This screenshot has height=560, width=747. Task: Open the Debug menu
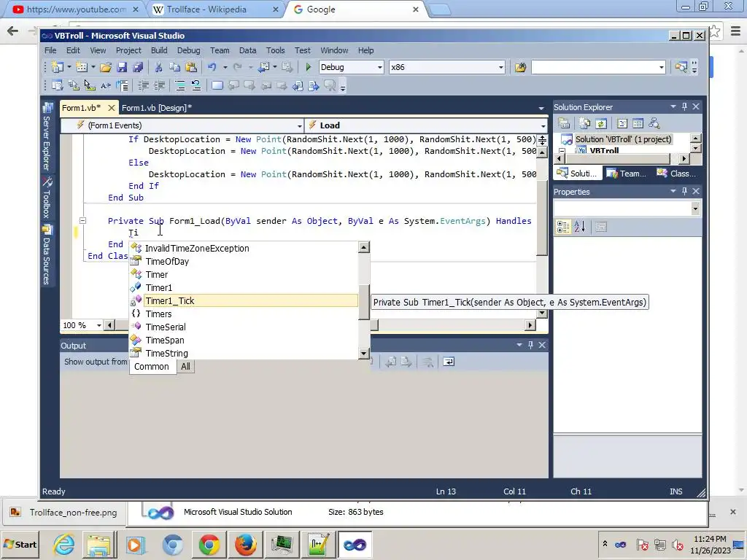click(x=189, y=50)
